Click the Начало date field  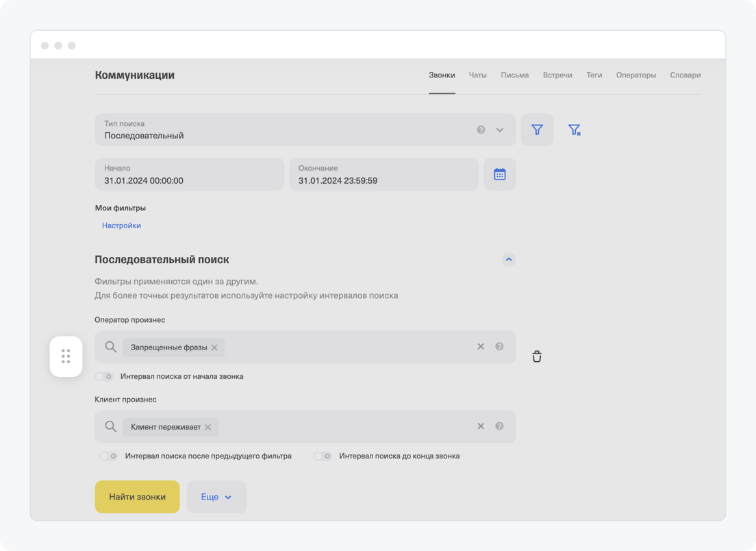pos(190,174)
